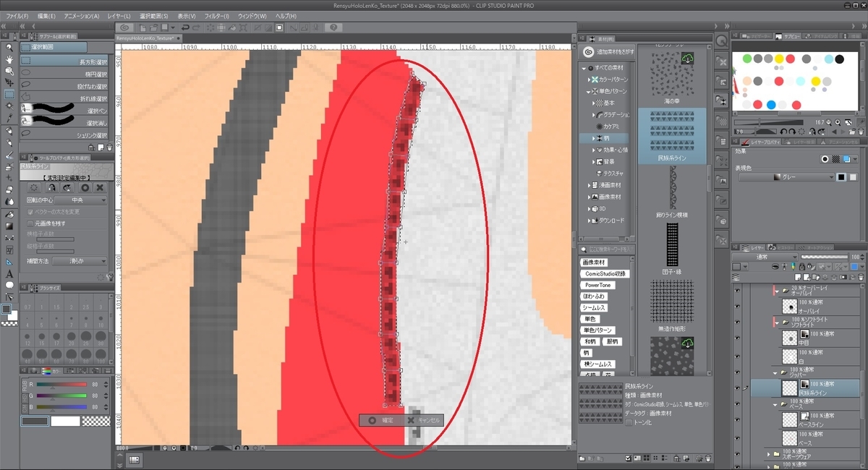Select black expression color swatch in Layer Property
This screenshot has width=868, height=470.
click(x=842, y=177)
